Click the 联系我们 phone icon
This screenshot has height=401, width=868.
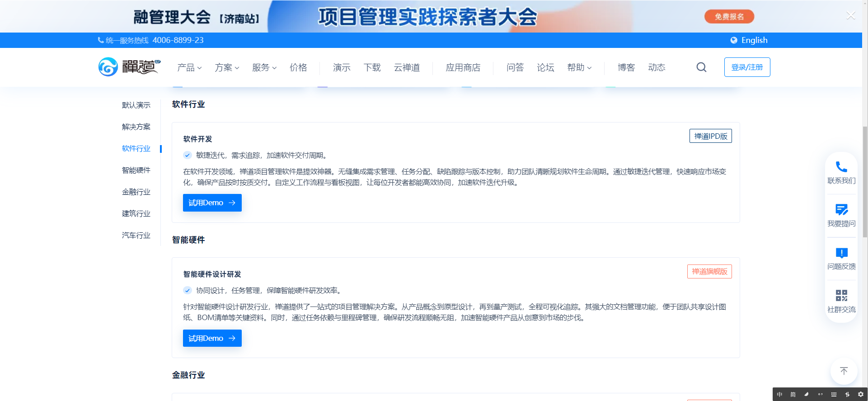[841, 167]
